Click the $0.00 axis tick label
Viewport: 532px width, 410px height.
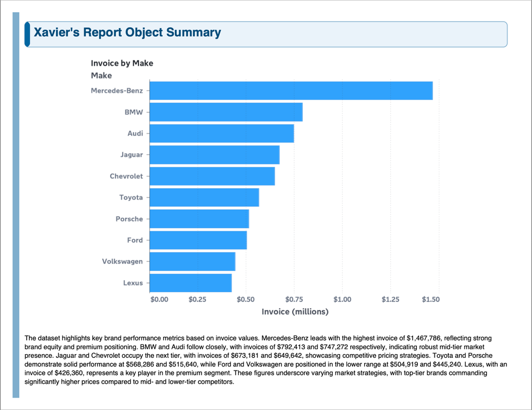click(x=159, y=300)
